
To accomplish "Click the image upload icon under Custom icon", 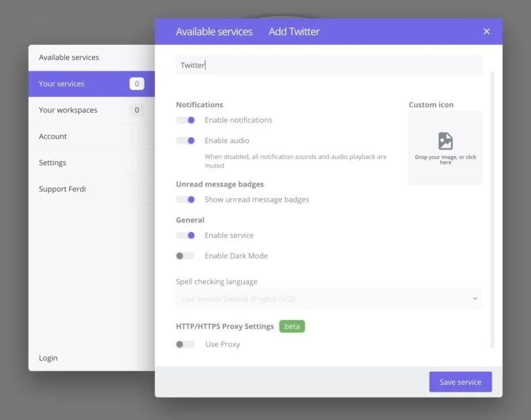I will point(445,141).
